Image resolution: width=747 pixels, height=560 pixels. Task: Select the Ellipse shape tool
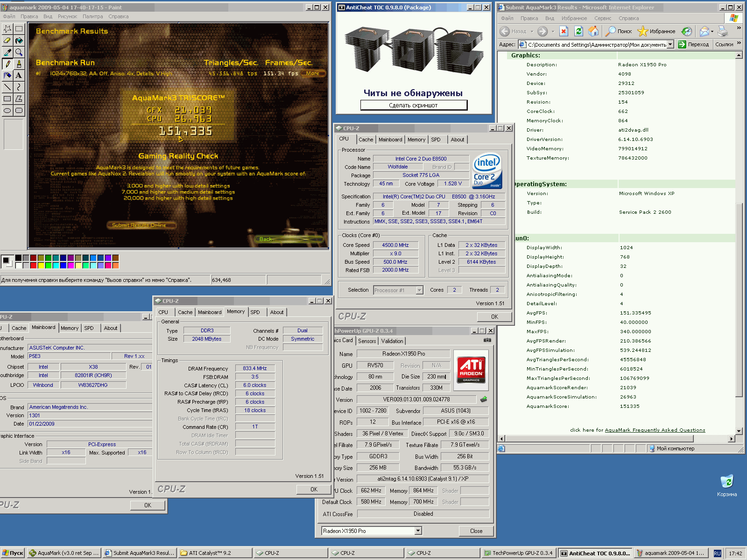7,110
